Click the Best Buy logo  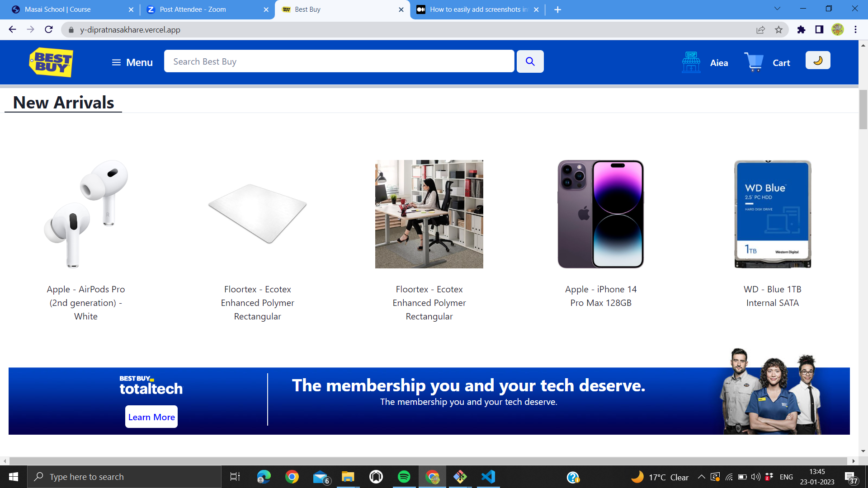coord(51,62)
